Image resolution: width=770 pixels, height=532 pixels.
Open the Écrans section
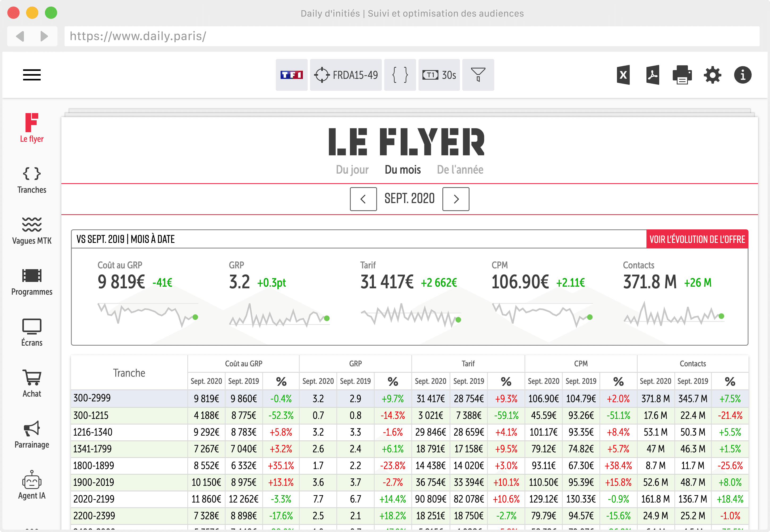[x=32, y=333]
